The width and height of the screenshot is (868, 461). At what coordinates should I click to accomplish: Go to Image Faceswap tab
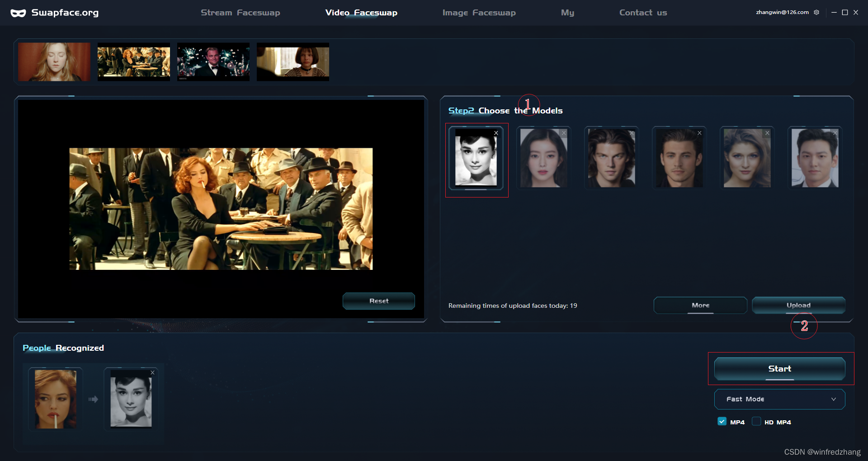pos(479,13)
